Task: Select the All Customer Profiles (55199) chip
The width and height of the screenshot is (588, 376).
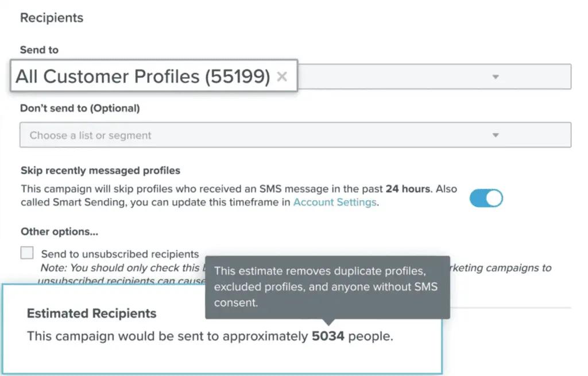Action: click(x=144, y=76)
